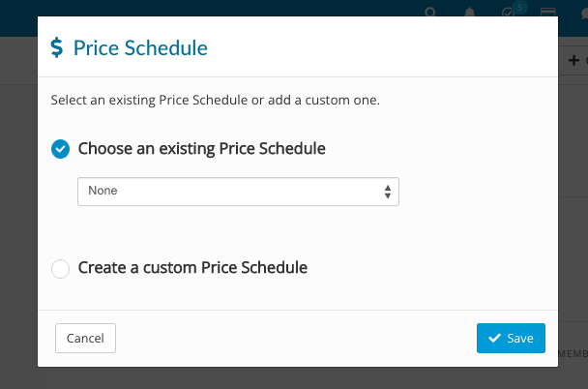This screenshot has width=588, height=389.
Task: Click the Create a custom Price Schedule label
Action: click(192, 268)
